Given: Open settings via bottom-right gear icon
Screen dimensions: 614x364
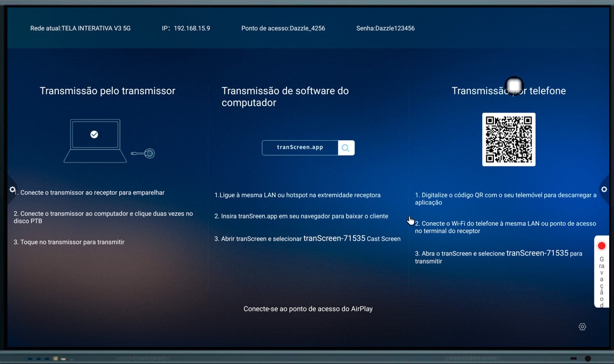Looking at the screenshot, I should coord(582,327).
